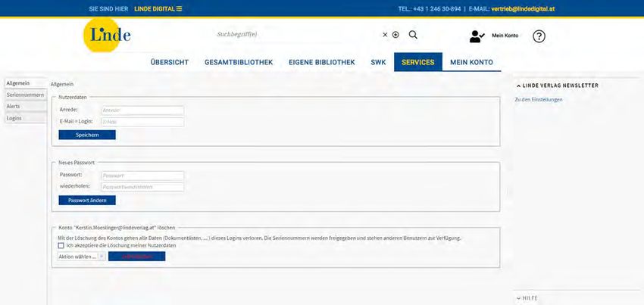This screenshot has height=305, width=644.
Task: Click the user account icon with checkmark
Action: tap(477, 36)
